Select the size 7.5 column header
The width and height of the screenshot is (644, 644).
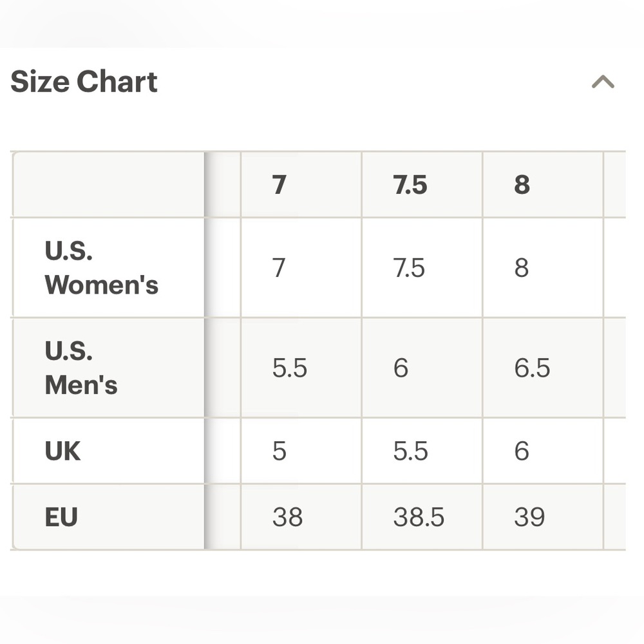coord(422,184)
